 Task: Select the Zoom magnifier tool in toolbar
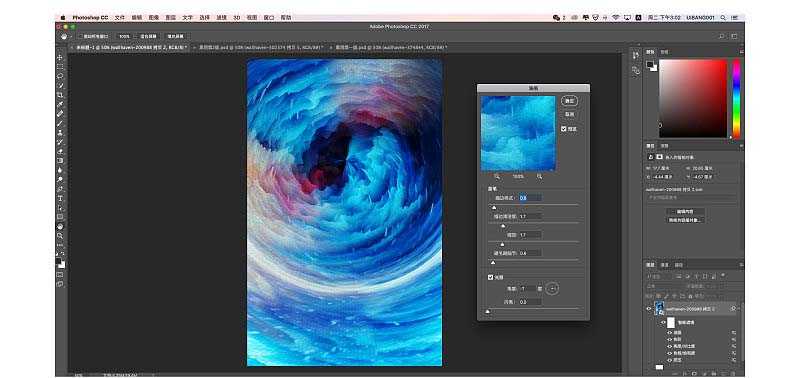click(x=60, y=236)
